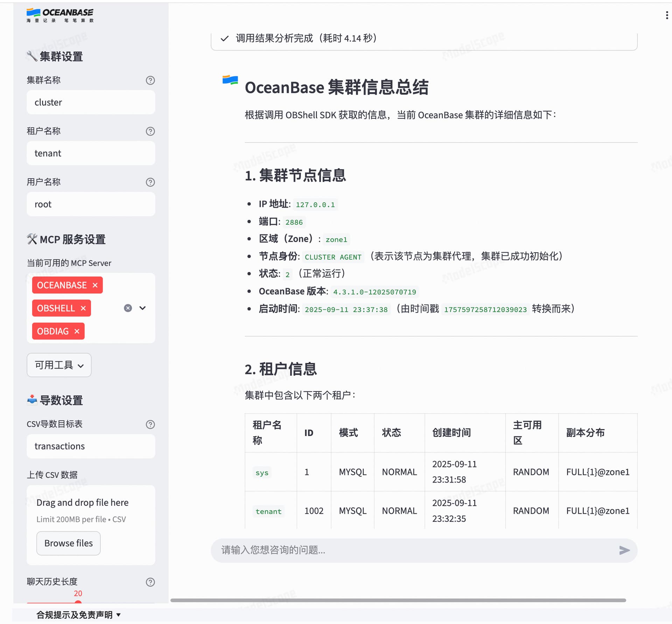Expand the 可用工具 dropdown
Viewport: 672px width, 624px height.
59,365
